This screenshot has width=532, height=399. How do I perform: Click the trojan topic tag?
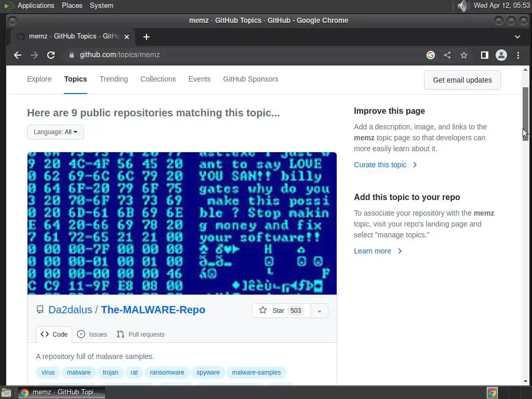coord(111,373)
